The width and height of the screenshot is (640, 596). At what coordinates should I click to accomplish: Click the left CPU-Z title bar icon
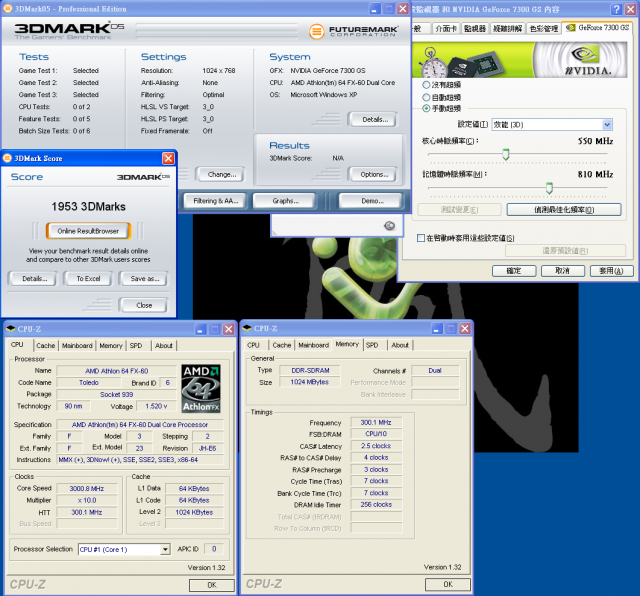click(11, 329)
